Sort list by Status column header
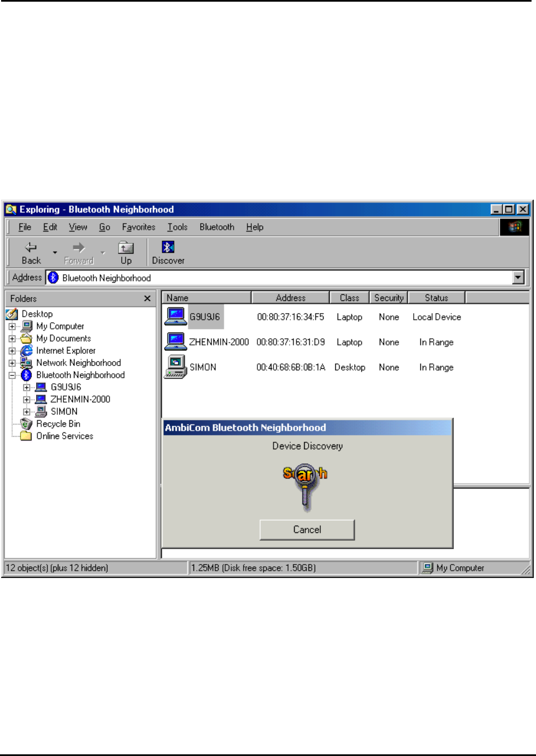Viewport: 536px width, 756px height. 436,298
